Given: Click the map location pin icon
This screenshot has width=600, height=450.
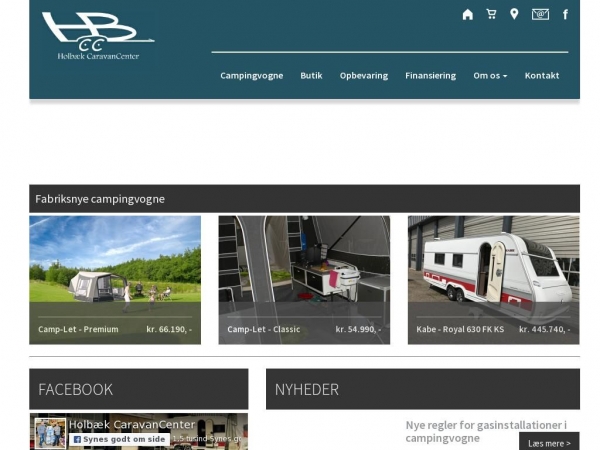Looking at the screenshot, I should coord(514,14).
